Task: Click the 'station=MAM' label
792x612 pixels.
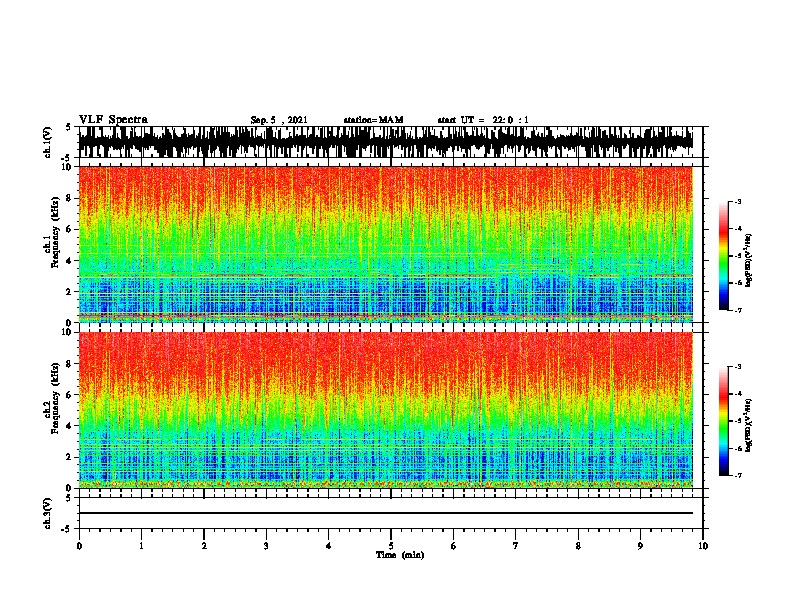Action: 373,120
